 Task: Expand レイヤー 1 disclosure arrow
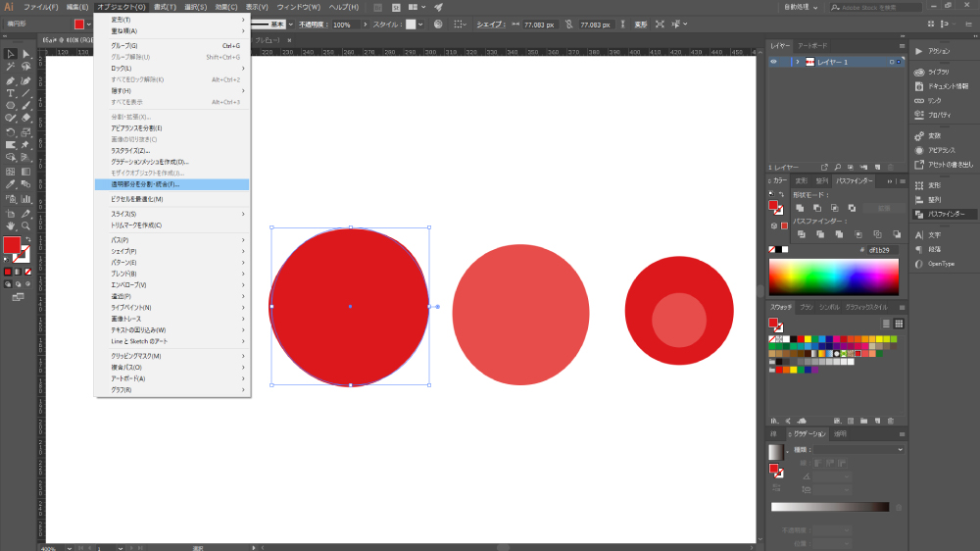797,62
